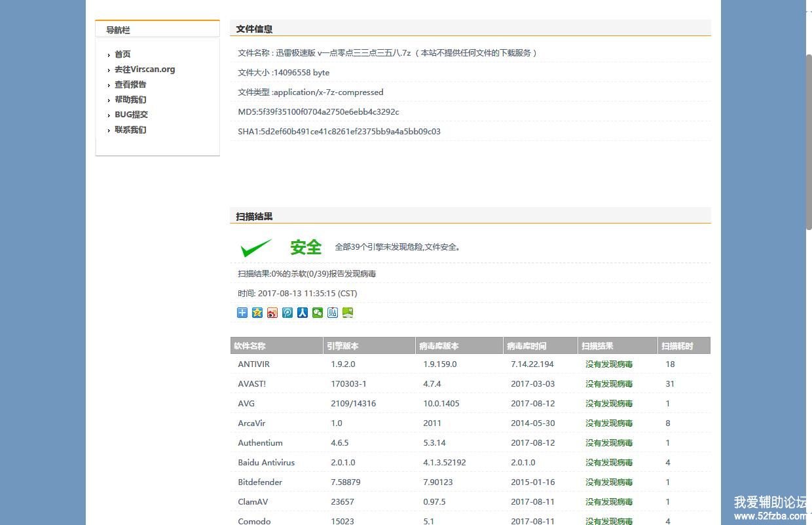This screenshot has height=525, width=812.
Task: Select 帮助我们 in navigation bar
Action: tap(130, 100)
